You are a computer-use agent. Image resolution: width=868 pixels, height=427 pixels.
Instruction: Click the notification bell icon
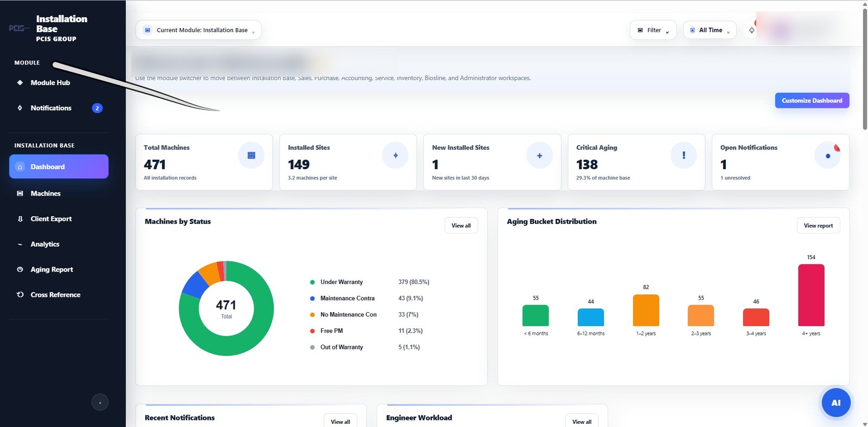[751, 30]
